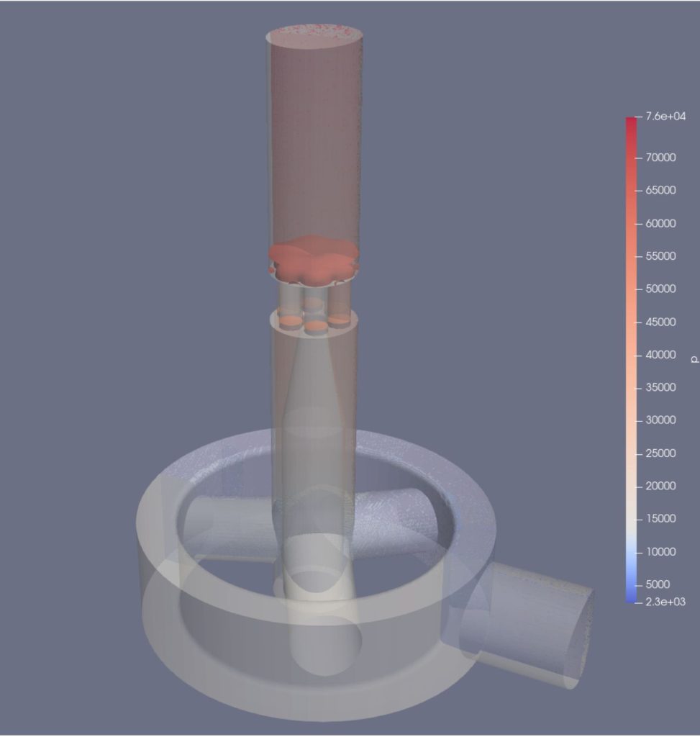The width and height of the screenshot is (700, 737).
Task: Click the 55000 legend tick label
Action: (x=660, y=256)
